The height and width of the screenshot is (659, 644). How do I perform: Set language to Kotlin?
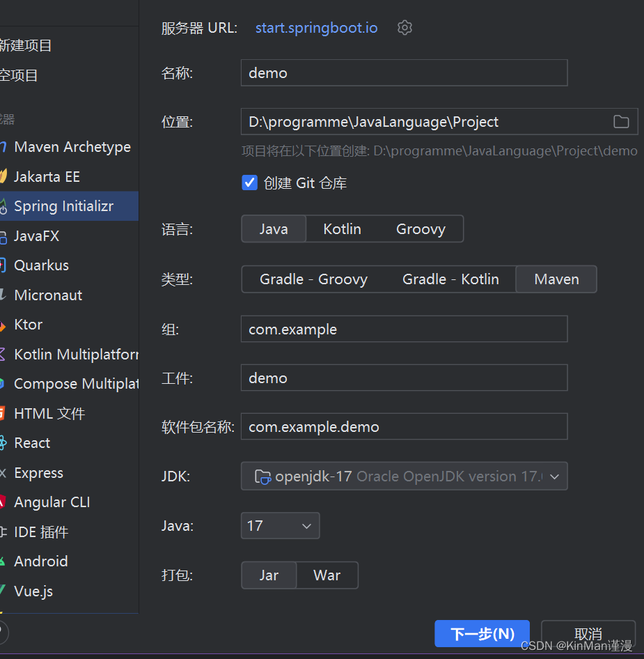point(342,229)
